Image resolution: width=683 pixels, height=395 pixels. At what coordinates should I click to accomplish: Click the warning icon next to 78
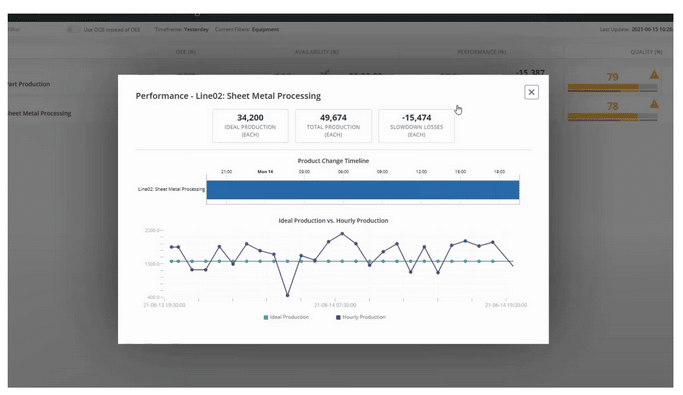tap(654, 104)
